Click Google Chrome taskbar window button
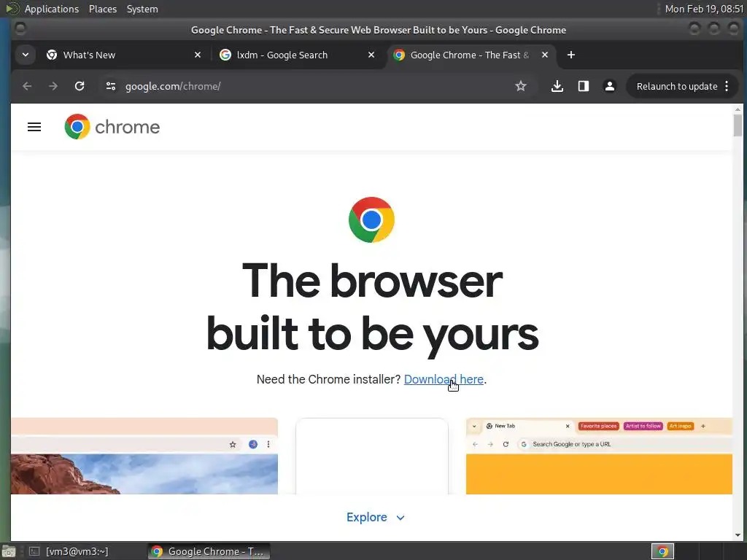Image resolution: width=747 pixels, height=560 pixels. tap(209, 551)
